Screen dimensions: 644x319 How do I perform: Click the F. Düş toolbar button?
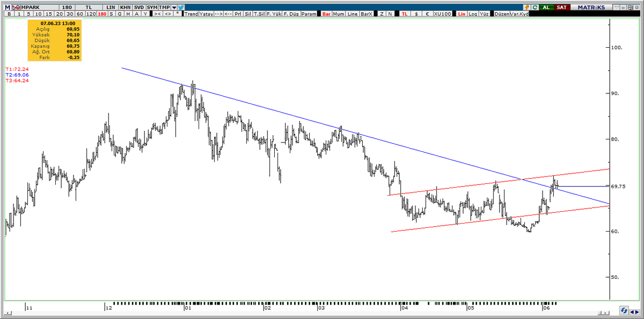pyautogui.click(x=291, y=14)
